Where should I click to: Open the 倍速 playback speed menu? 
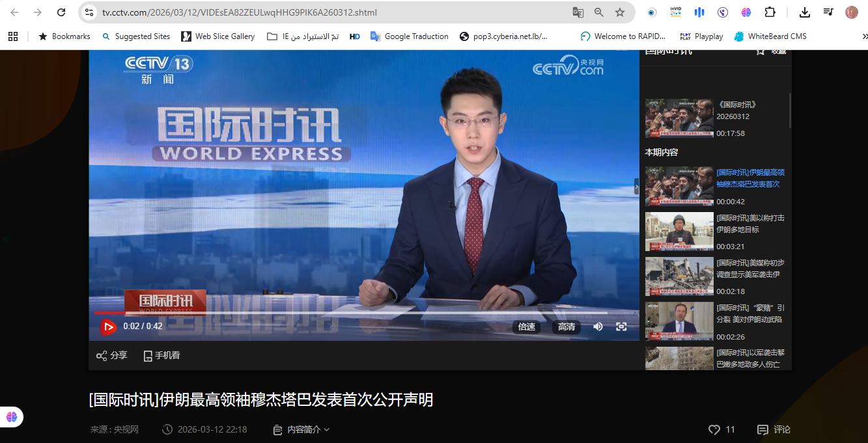(527, 327)
